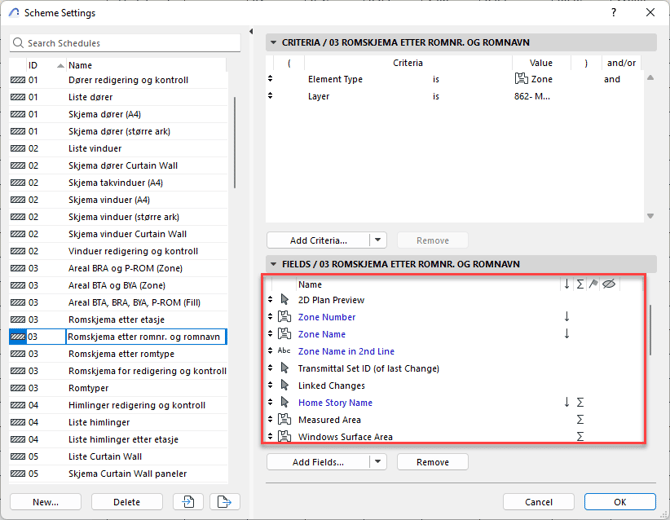Click the Import scheme icon button
Viewport: 670px width, 520px height.
click(188, 502)
